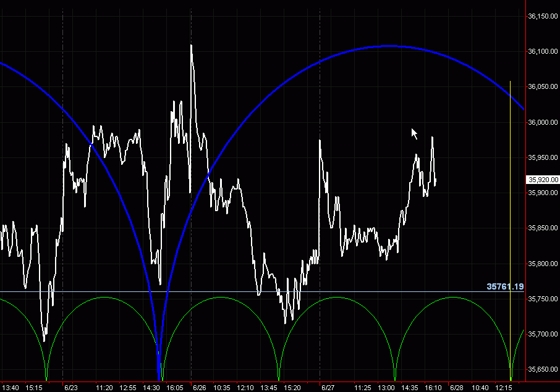Click the 16:05 time label
The width and height of the screenshot is (560, 392).
pyautogui.click(x=175, y=388)
